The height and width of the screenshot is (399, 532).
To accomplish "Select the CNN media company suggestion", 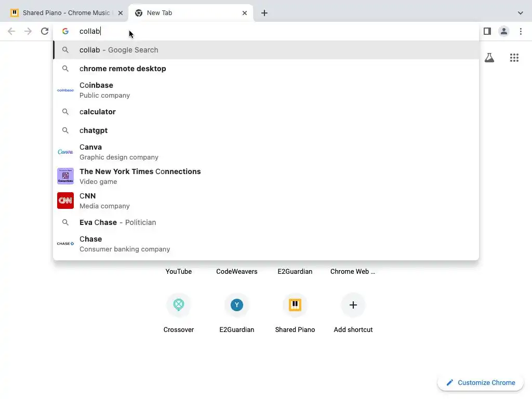I will pos(266,201).
